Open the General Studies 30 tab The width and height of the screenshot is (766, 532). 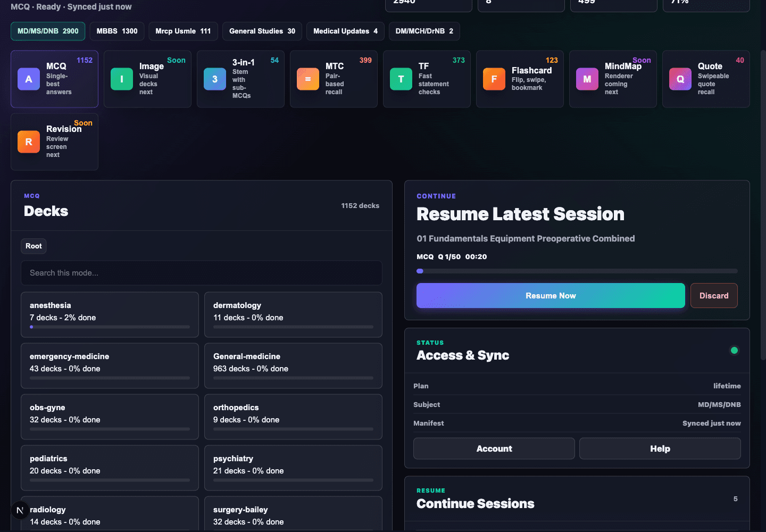(262, 31)
